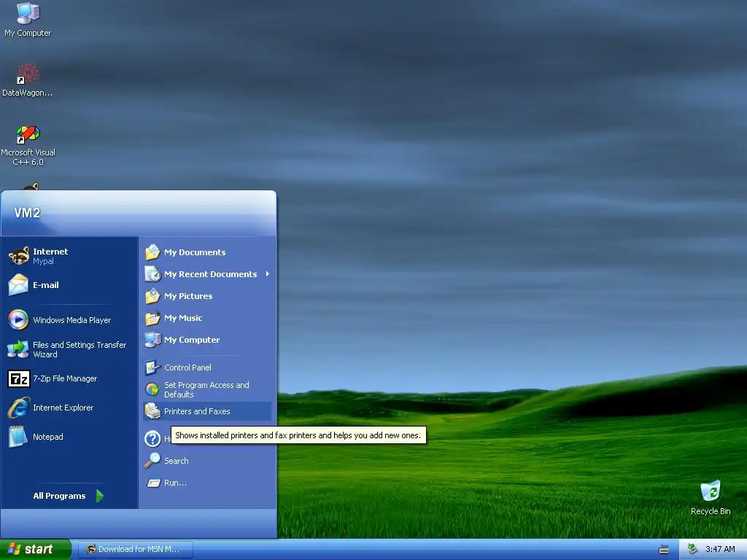The width and height of the screenshot is (747, 560).
Task: Click the network tray icon near clock
Action: point(693,549)
